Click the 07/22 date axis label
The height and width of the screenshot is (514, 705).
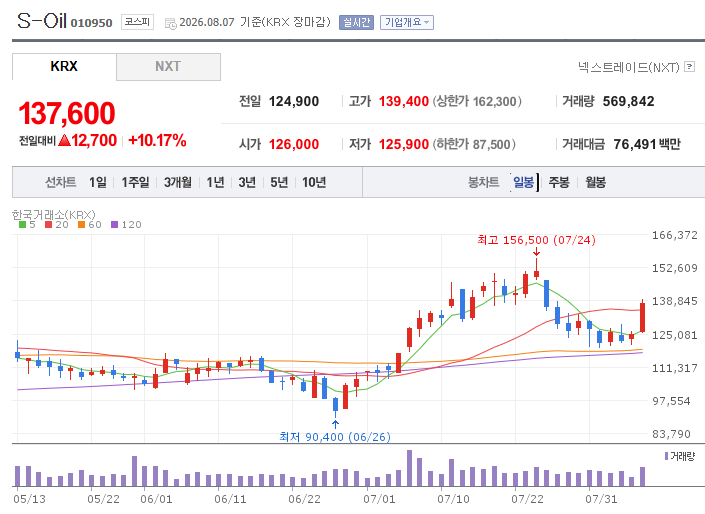tap(527, 499)
